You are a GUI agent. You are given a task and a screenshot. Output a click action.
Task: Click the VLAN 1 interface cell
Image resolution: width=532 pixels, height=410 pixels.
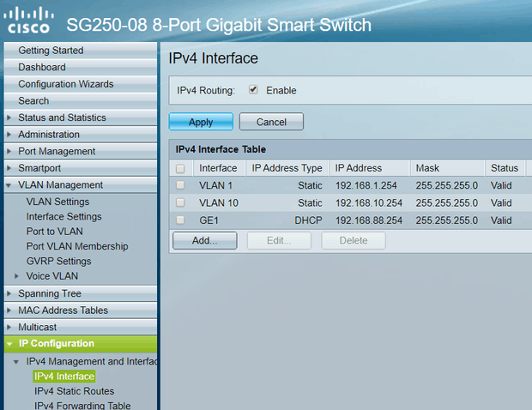coord(215,185)
